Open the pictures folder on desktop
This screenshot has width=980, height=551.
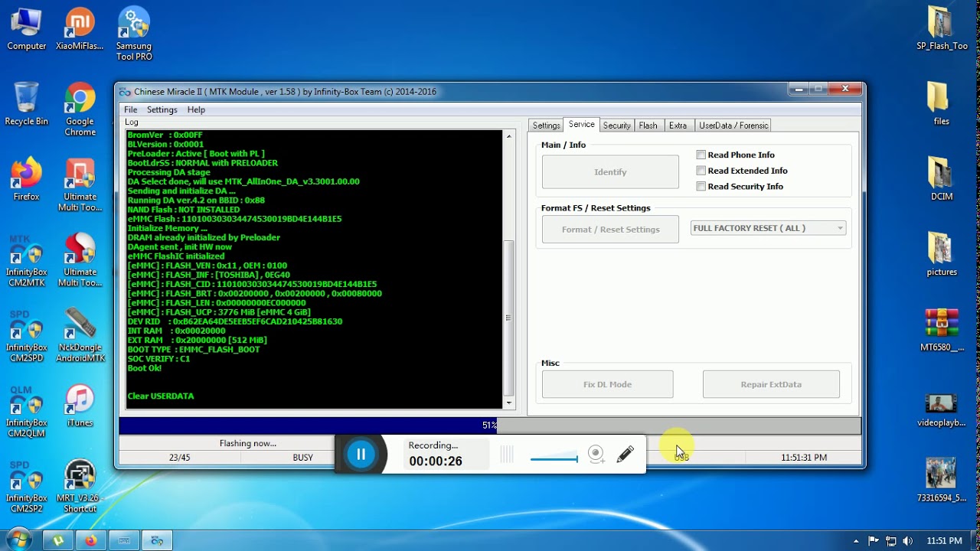[x=942, y=255]
